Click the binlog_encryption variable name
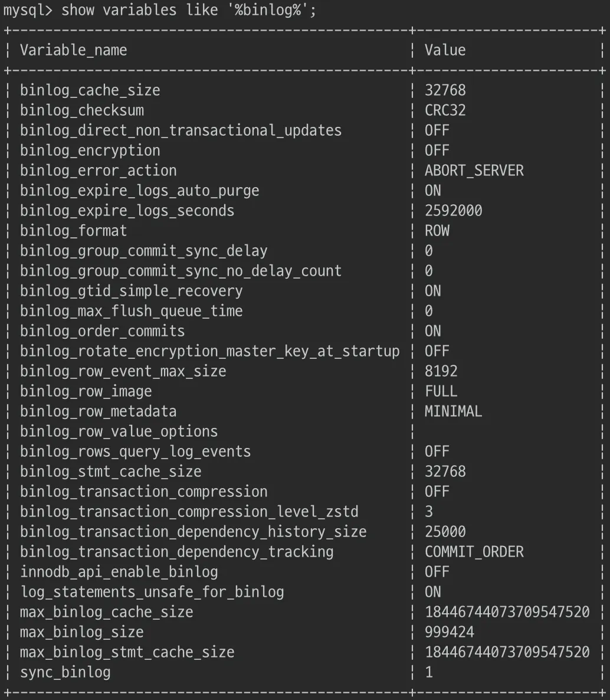610x700 pixels. 90,151
